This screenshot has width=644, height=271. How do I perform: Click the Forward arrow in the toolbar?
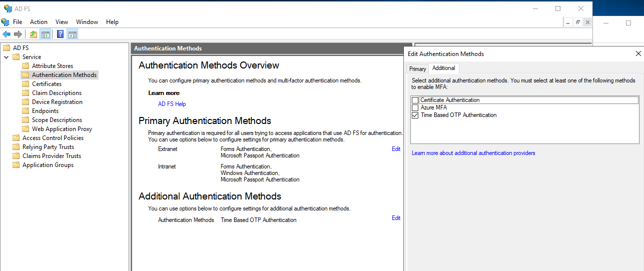[x=18, y=34]
